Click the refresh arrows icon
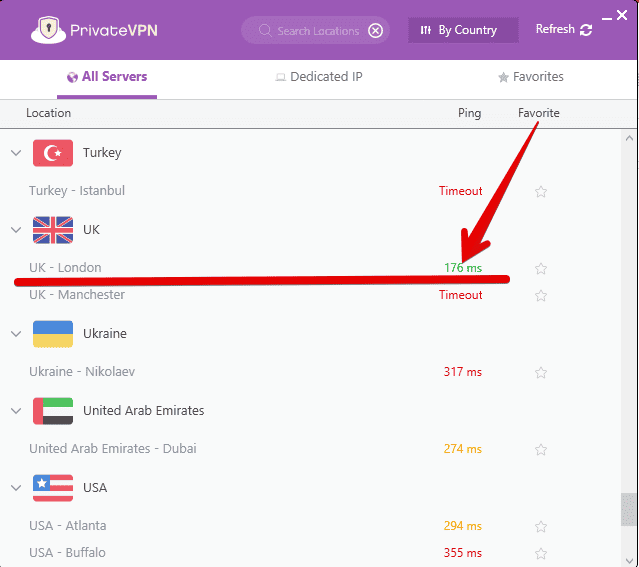This screenshot has height=567, width=639. (586, 30)
